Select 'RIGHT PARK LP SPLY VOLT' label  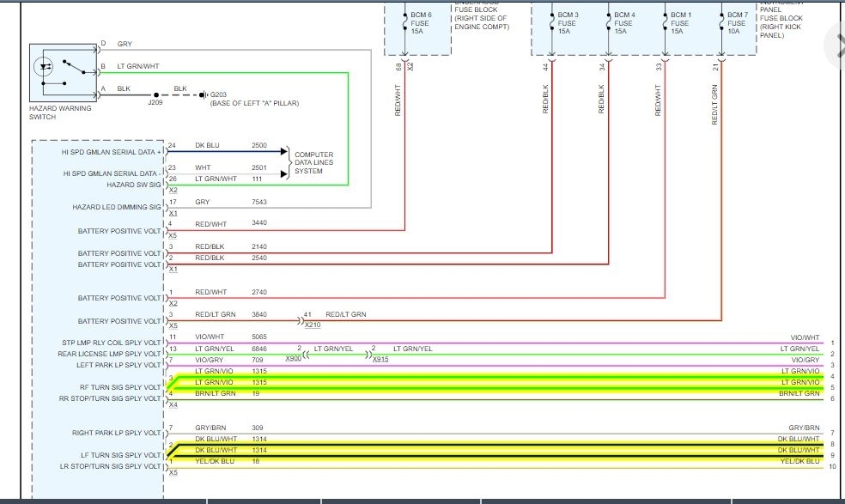(117, 433)
